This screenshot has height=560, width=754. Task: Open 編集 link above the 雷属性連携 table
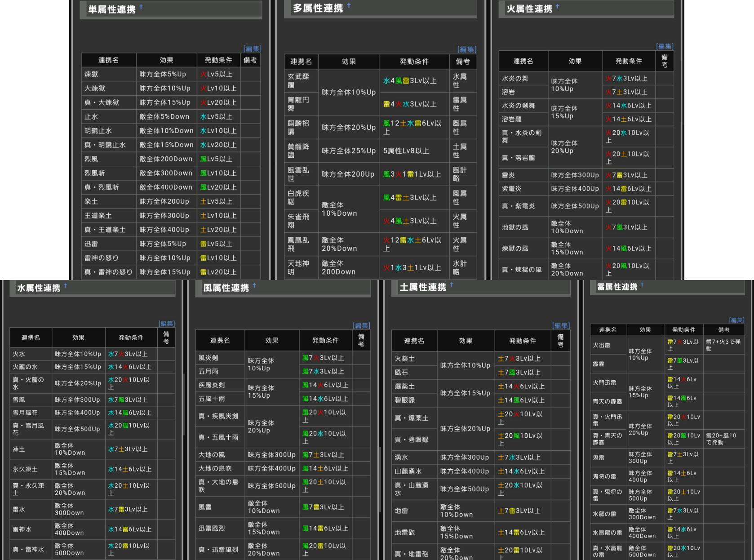pos(736,320)
